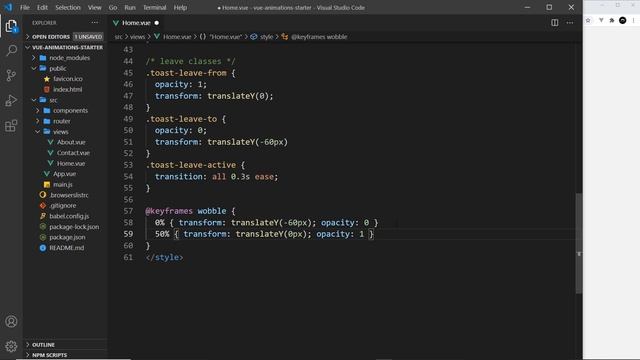Click the editor vertical scrollbar thumb

(x=579, y=243)
